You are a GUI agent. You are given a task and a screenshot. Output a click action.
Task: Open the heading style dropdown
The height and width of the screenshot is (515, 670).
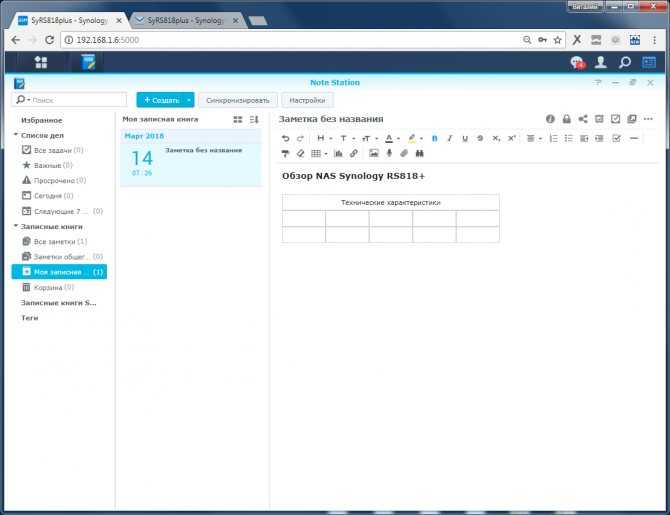click(324, 138)
